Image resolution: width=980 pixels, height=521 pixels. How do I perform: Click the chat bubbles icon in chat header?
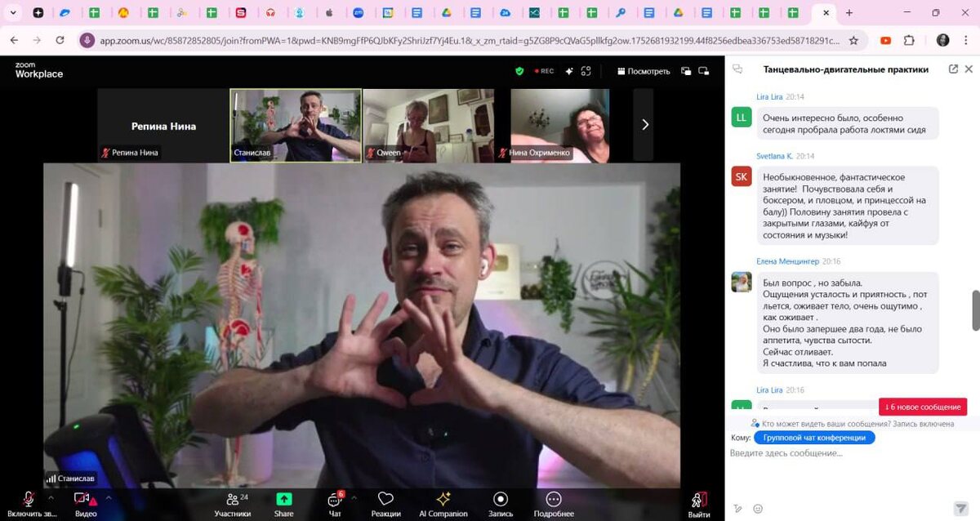[x=737, y=69]
